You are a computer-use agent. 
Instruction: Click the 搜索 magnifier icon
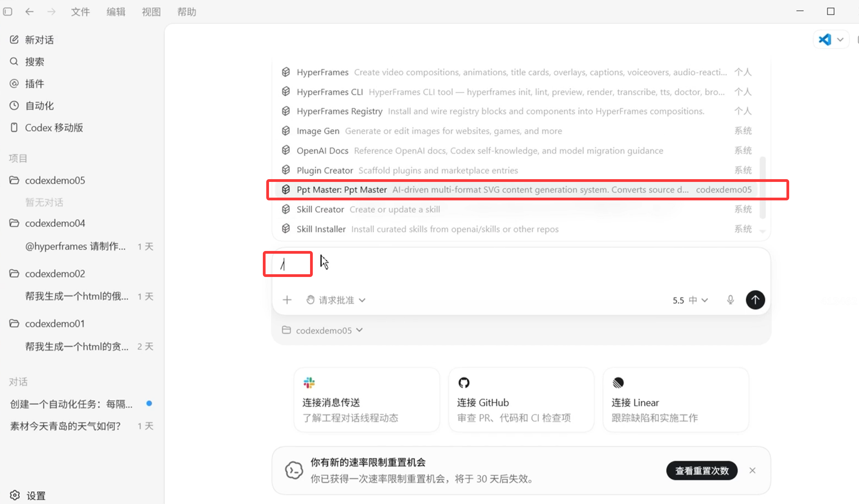pyautogui.click(x=14, y=62)
